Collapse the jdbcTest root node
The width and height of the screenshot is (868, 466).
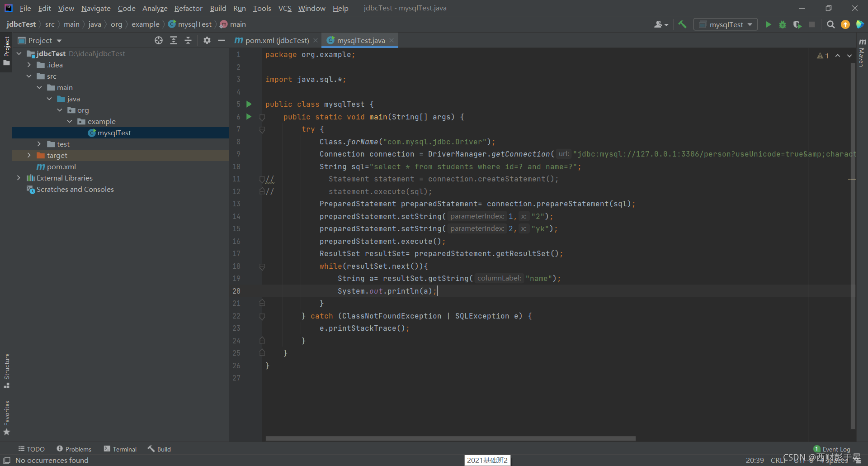coord(19,53)
